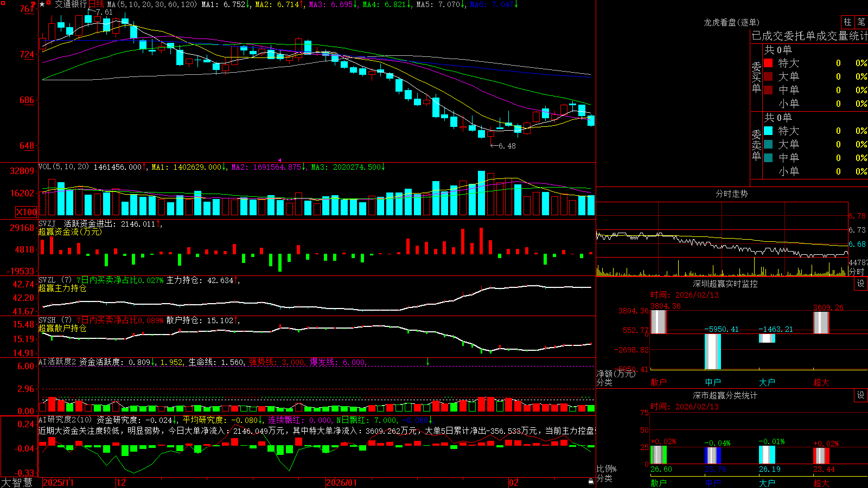868x488 pixels.
Task: Open the VOL(5,10,20) indicator parameters
Action: pos(63,167)
